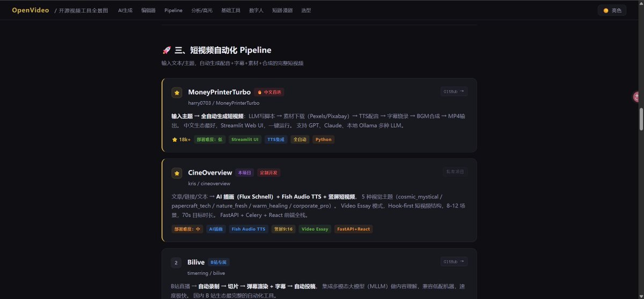Viewport: 644px width, 299px height.
Task: Click the Streamlit UI tag
Action: click(x=245, y=140)
